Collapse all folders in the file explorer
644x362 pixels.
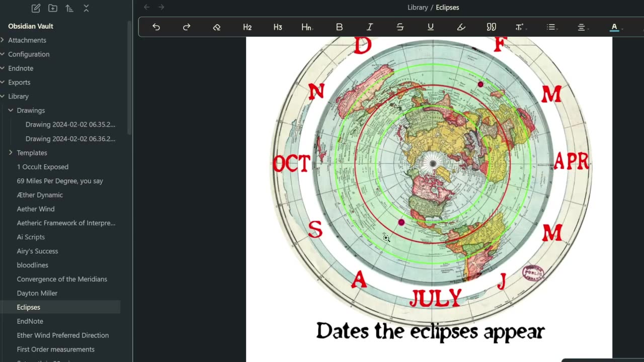pyautogui.click(x=86, y=8)
